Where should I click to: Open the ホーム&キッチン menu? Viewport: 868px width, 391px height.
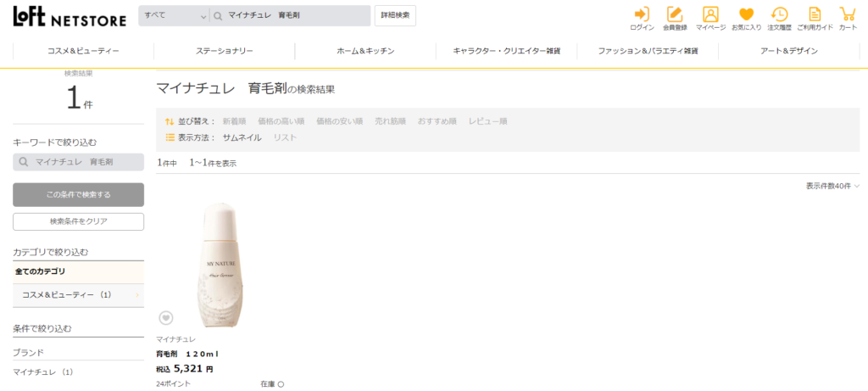365,51
